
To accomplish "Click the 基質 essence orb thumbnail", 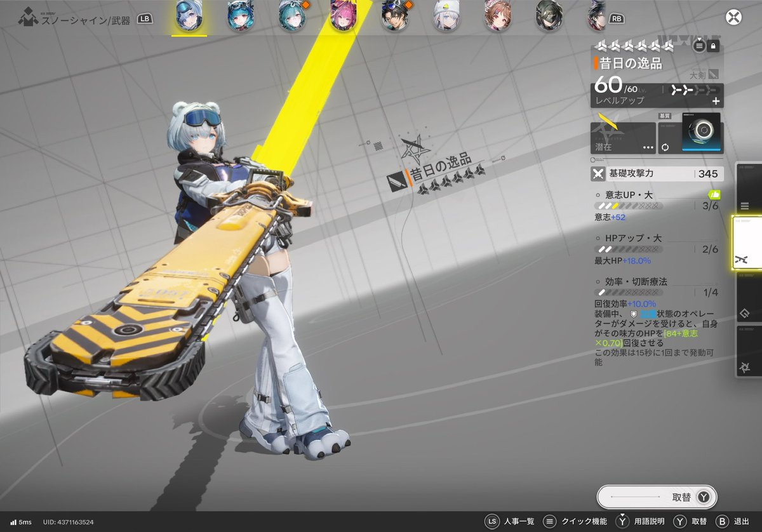I will pos(701,133).
